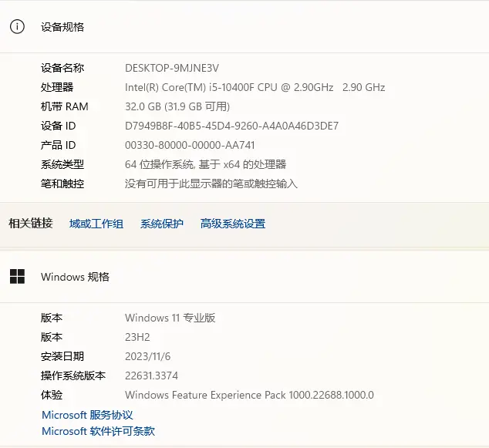
Task: Select the 没有可用于此显示器的笔或触控输入 text
Action: (x=211, y=184)
